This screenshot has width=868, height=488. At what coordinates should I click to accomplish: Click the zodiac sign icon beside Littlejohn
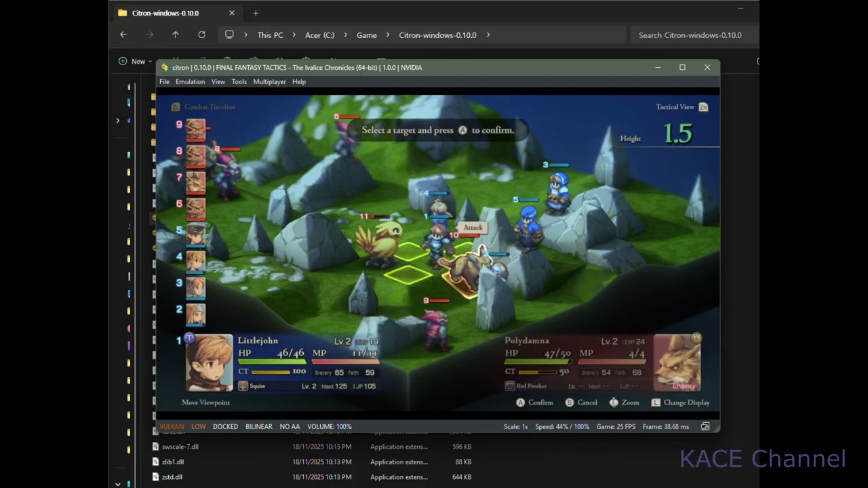click(x=189, y=338)
